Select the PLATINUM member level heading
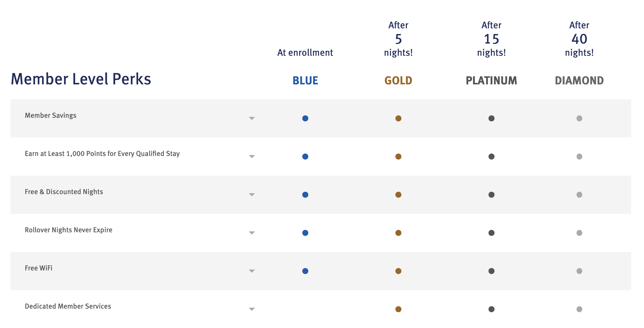The image size is (644, 328). [x=491, y=81]
